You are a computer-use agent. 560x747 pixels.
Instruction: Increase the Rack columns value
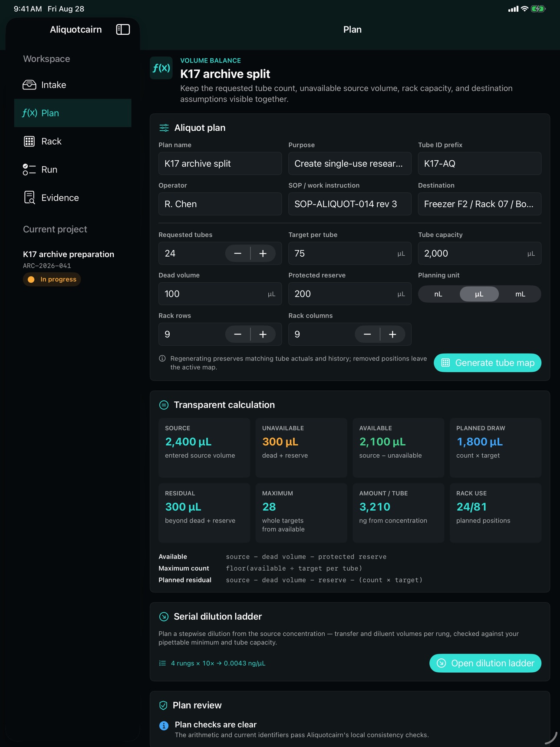[393, 334]
